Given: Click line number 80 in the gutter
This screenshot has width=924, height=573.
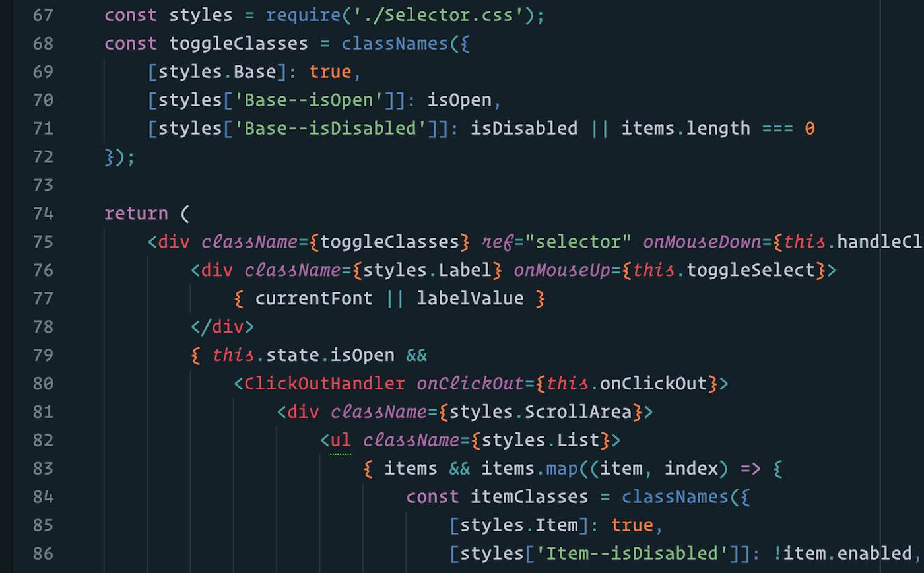Looking at the screenshot, I should (x=42, y=383).
